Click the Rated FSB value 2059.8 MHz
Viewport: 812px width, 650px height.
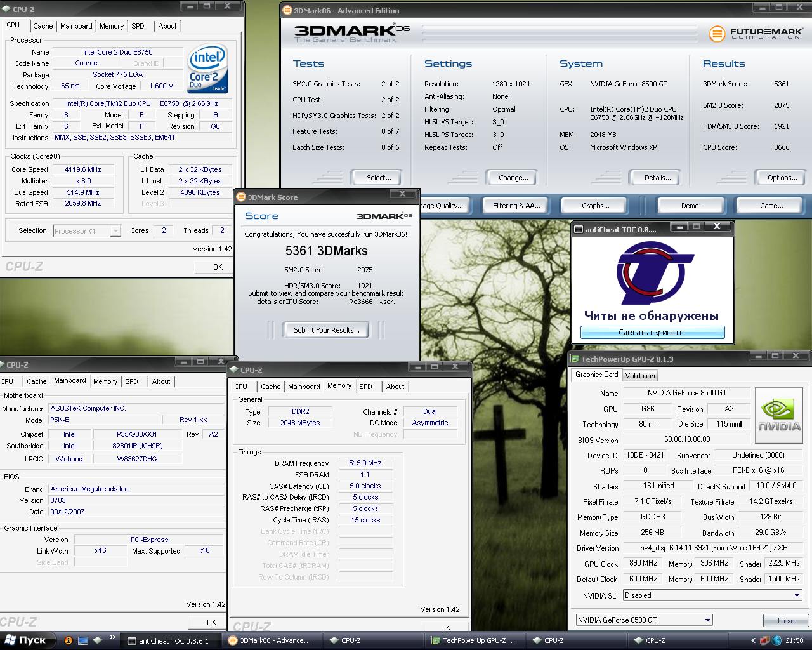[x=83, y=204]
